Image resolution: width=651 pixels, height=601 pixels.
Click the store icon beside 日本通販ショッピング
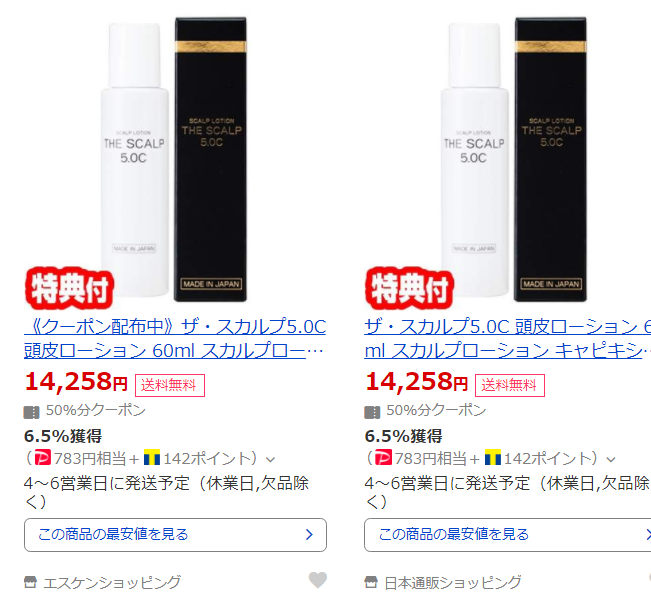click(x=371, y=582)
